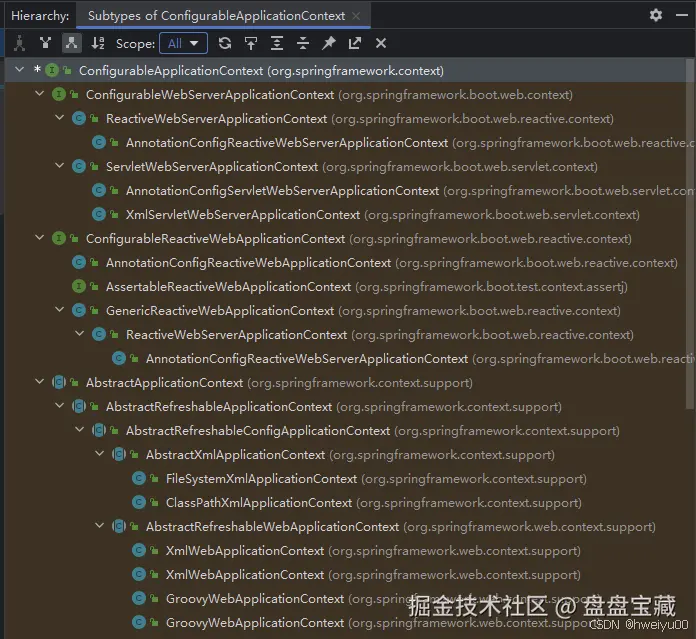The image size is (696, 639).
Task: Switch to class hierarchy view icon
Action: tap(20, 43)
